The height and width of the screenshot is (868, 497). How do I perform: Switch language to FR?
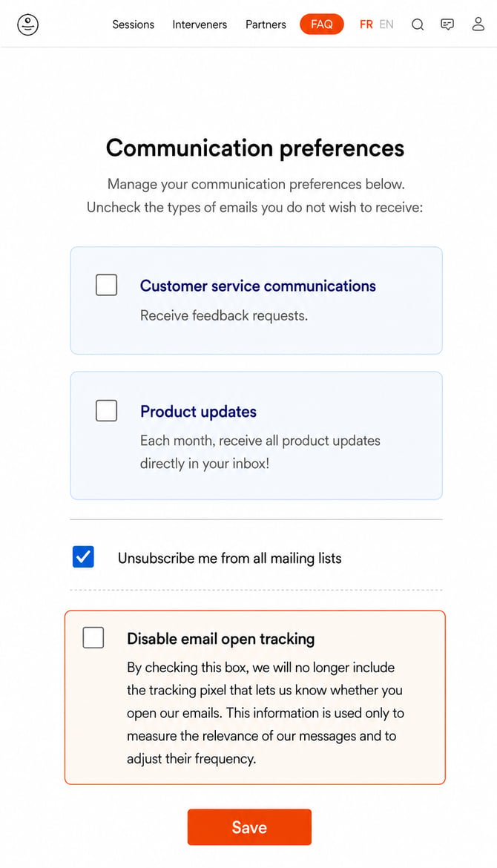pyautogui.click(x=366, y=24)
